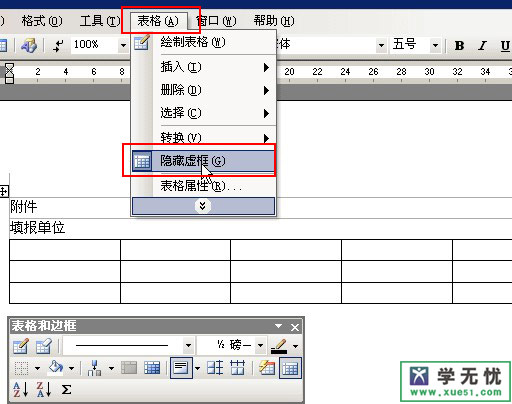Image resolution: width=512 pixels, height=404 pixels.
Task: Toggle show/hide formatting marks icon
Action: point(58,46)
